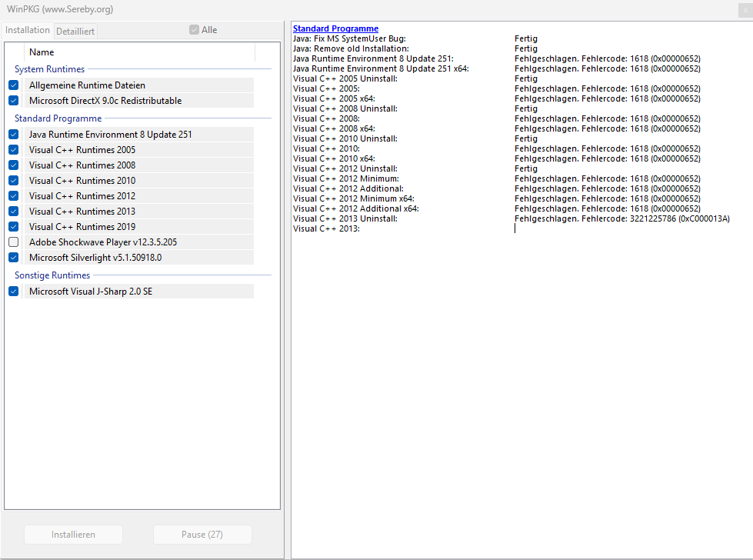Screen dimensions: 753x560
Task: Select Microsoft Silverlight v5.1.50918.0 row
Action: 138,258
